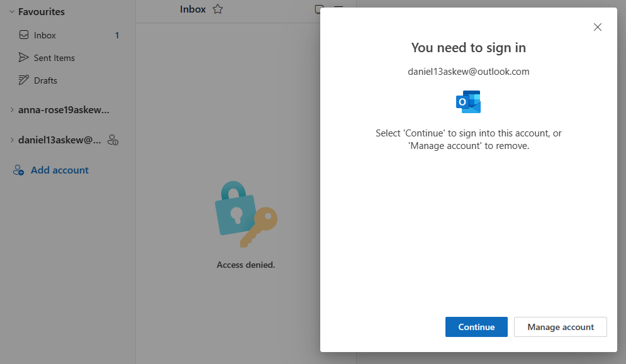
Task: Toggle the favourite star next to Inbox
Action: 218,9
